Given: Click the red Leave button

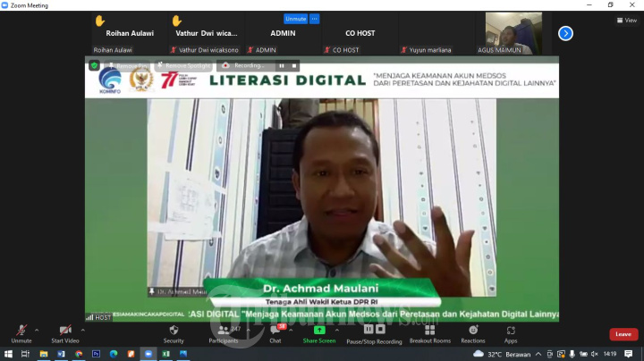Looking at the screenshot, I should click(623, 334).
